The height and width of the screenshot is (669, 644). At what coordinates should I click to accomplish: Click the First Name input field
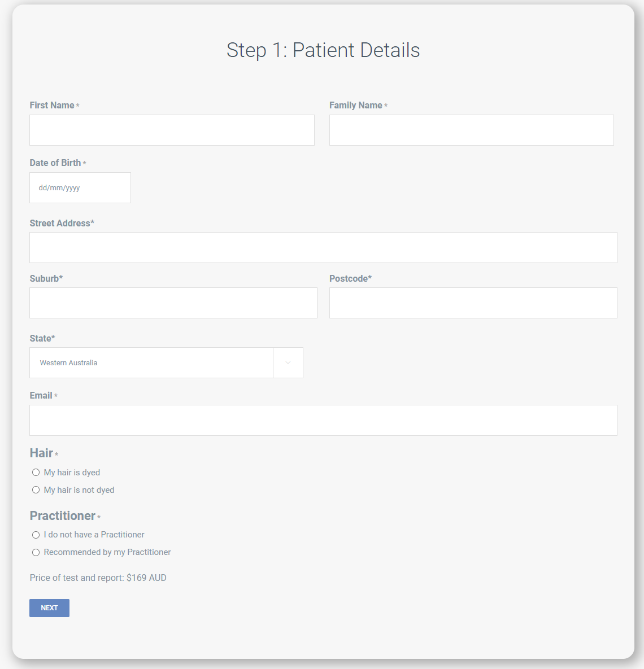[x=172, y=130]
